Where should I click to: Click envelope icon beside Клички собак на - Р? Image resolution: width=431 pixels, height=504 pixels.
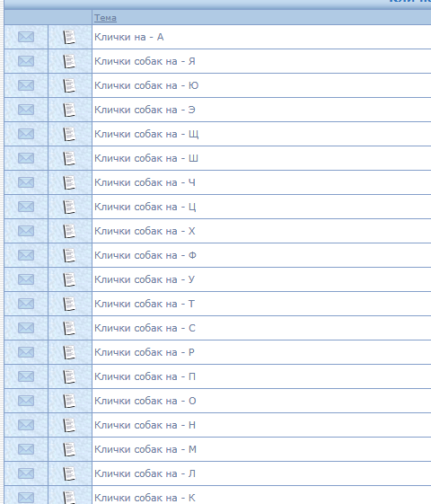pyautogui.click(x=26, y=352)
